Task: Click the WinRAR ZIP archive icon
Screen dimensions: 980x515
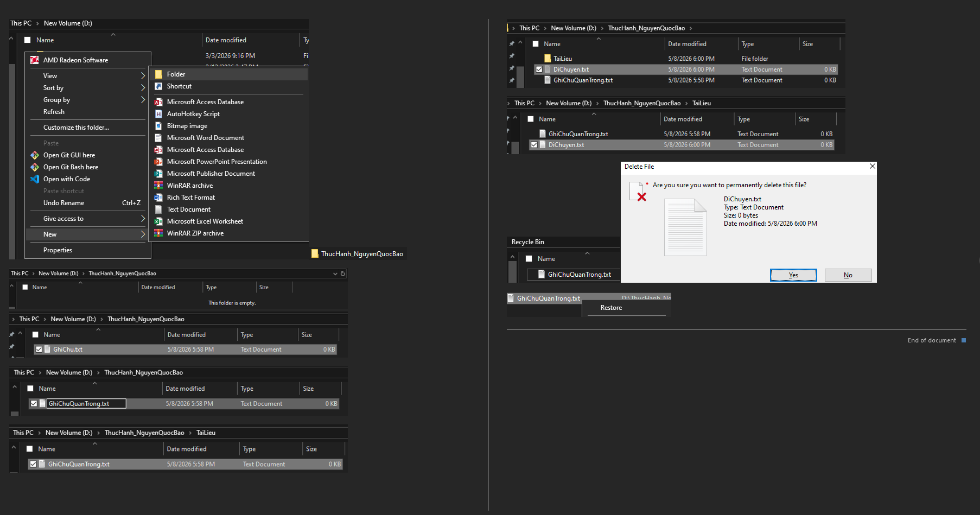Action: (x=158, y=233)
